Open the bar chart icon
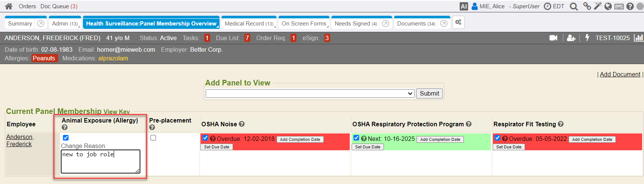Image resolution: width=644 pixels, height=184 pixels. (x=638, y=38)
